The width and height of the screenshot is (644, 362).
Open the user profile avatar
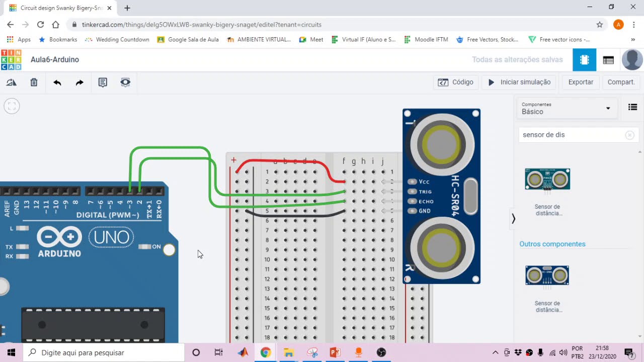632,60
